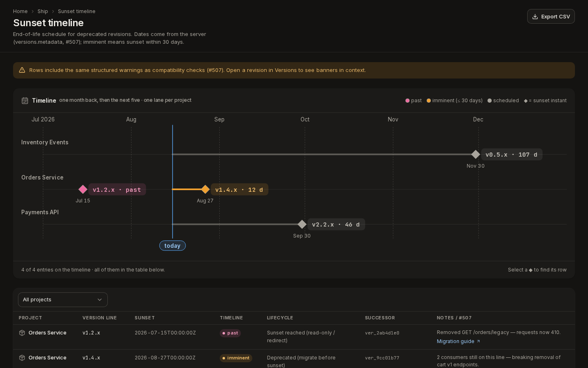This screenshot has height=368, width=588.
Task: Click the warning triangle icon in the banner
Action: click(22, 70)
